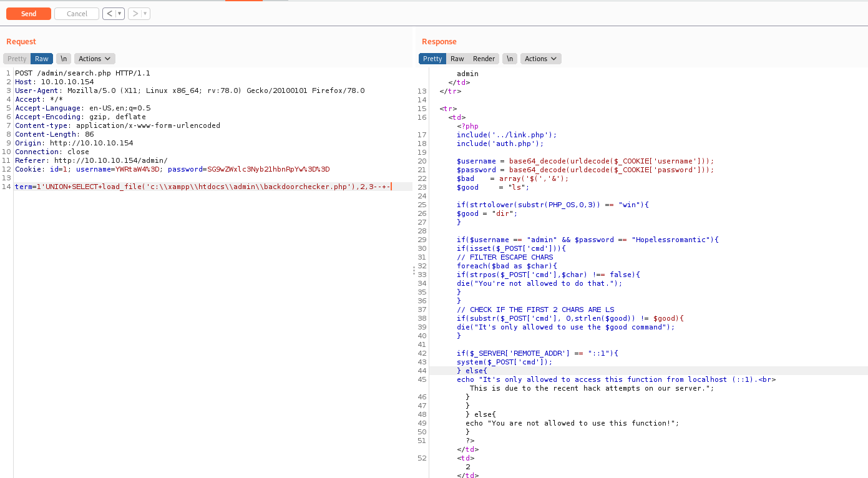This screenshot has height=478, width=868.
Task: Click the Accept-Language header line
Action: tap(82, 108)
